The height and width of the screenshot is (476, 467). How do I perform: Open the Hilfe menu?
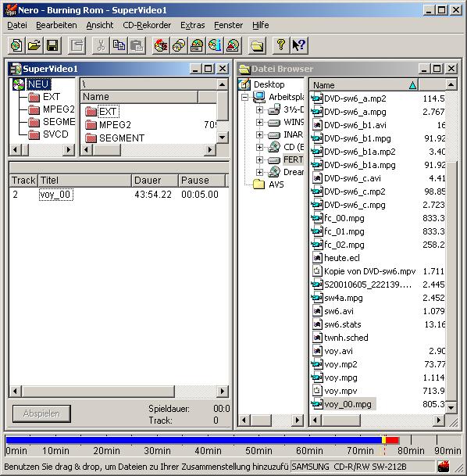pyautogui.click(x=261, y=25)
